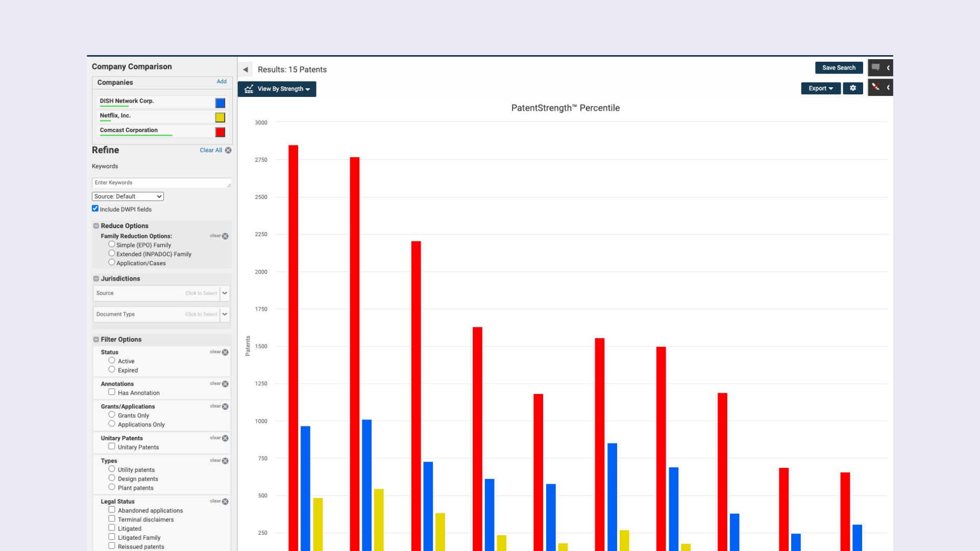
Task: Tick the Has Annotation checkbox
Action: tap(111, 392)
